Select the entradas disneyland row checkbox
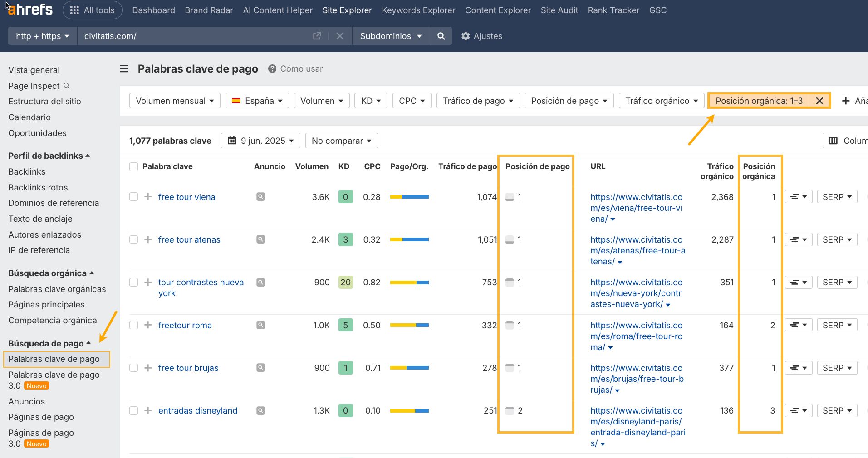The width and height of the screenshot is (868, 458). point(133,410)
